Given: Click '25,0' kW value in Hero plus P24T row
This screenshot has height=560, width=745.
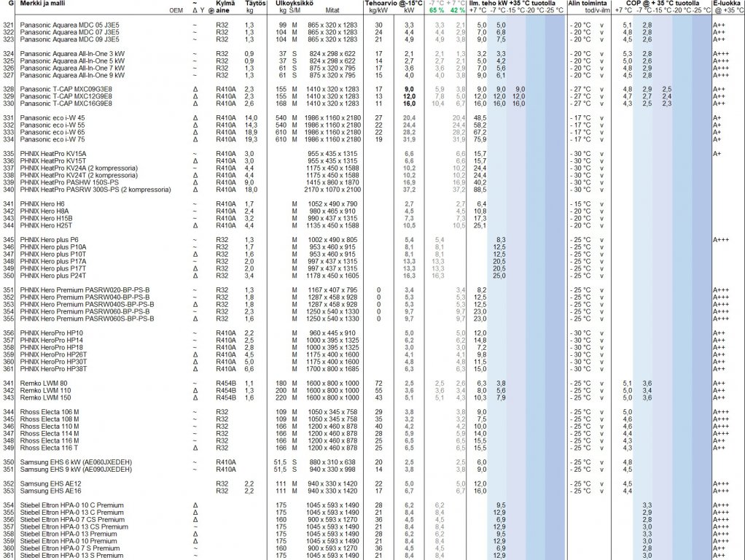Looking at the screenshot, I should pyautogui.click(x=499, y=275).
